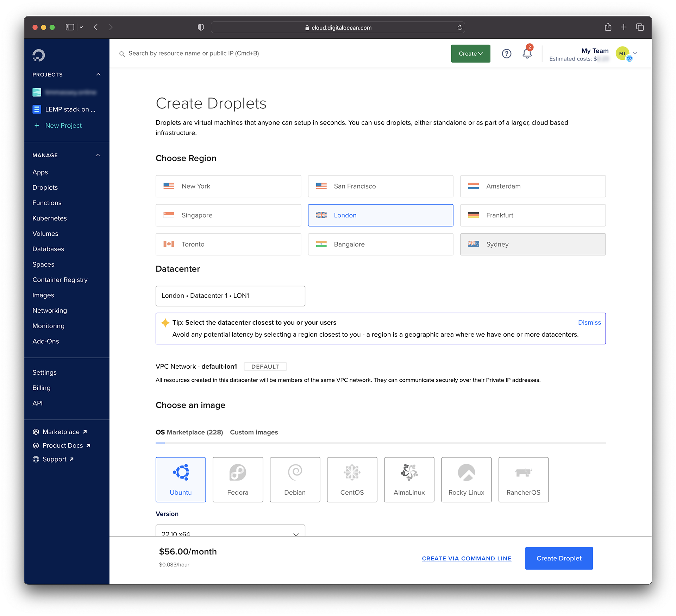Open Kubernetes in sidebar
676x616 pixels.
[50, 218]
